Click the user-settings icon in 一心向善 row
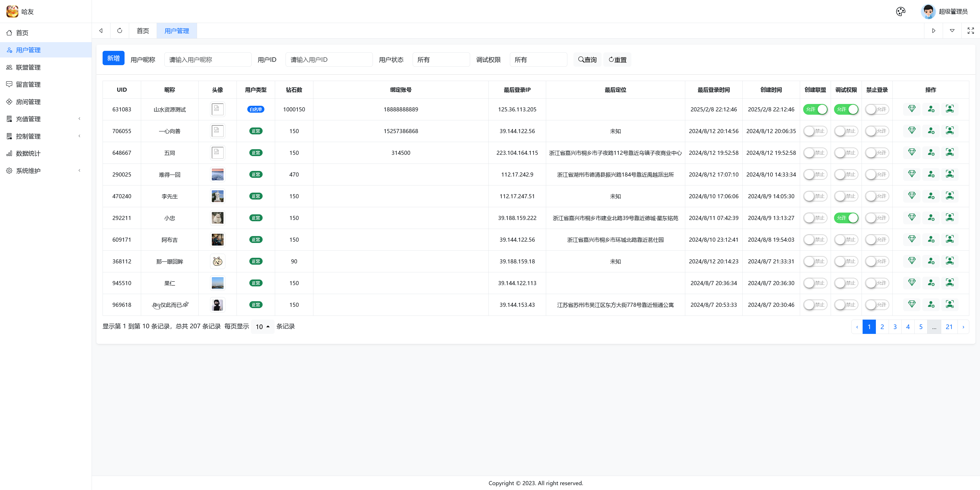Screen dimensions: 980x490 930,131
